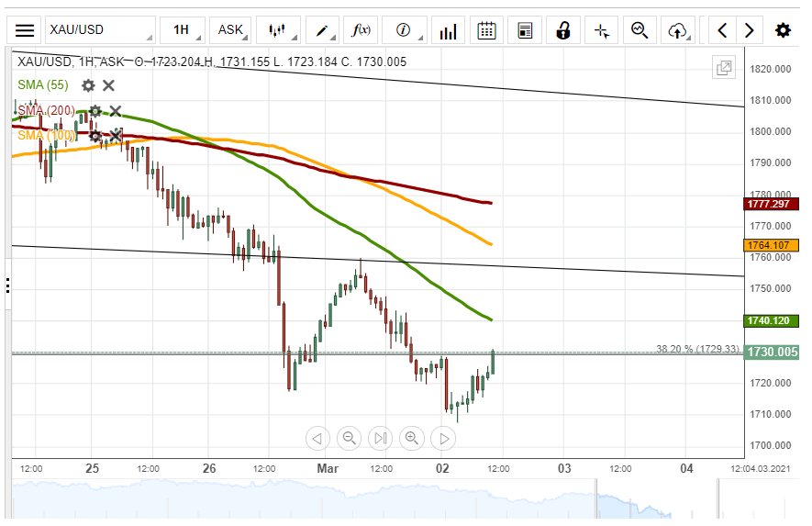This screenshot has width=812, height=526.
Task: Change the 1H timeframe dropdown
Action: tap(183, 30)
